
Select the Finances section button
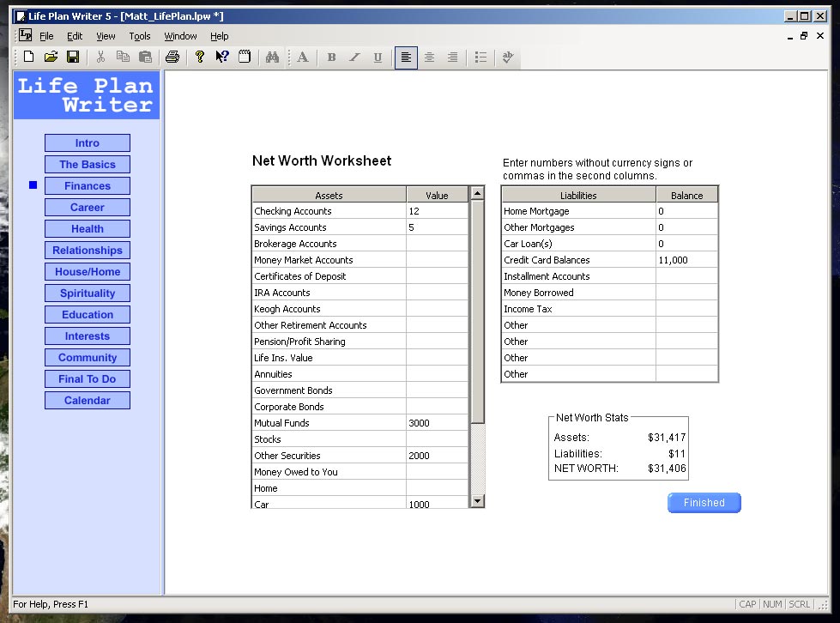pos(88,186)
